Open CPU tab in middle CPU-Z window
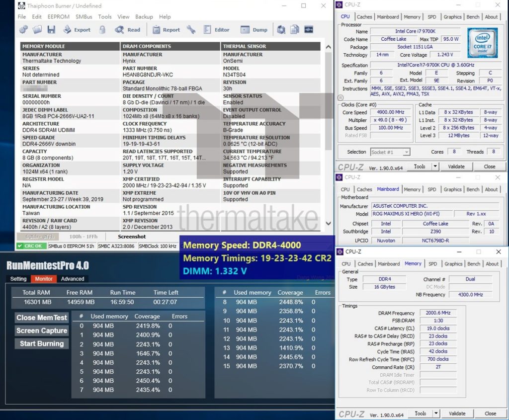This screenshot has width=509, height=420. [x=345, y=189]
